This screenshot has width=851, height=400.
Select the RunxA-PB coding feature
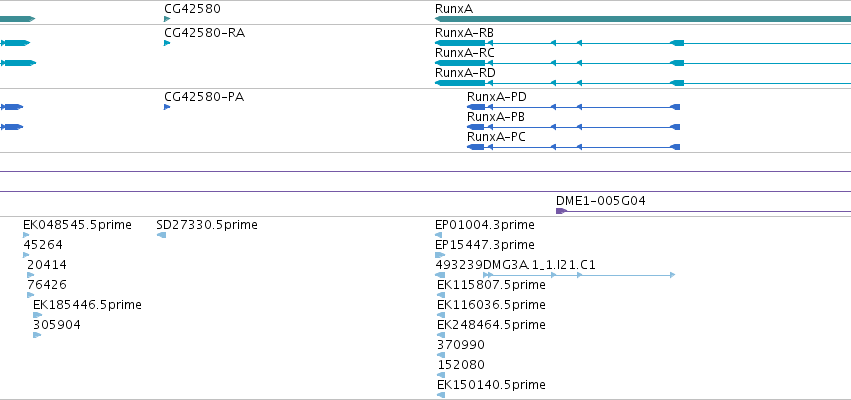[574, 127]
